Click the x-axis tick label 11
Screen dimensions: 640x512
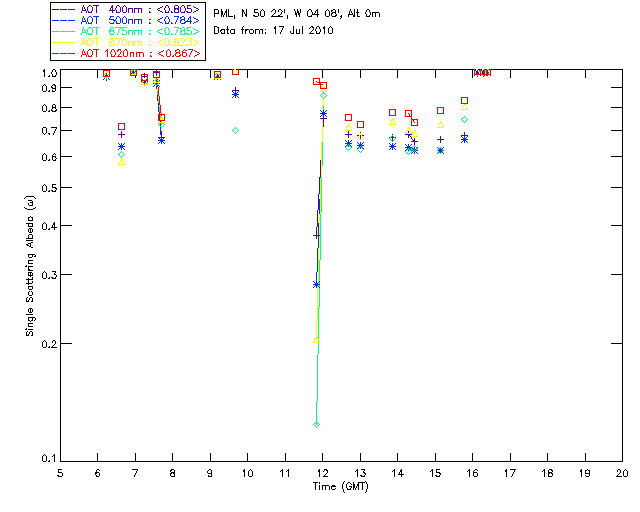tap(285, 473)
